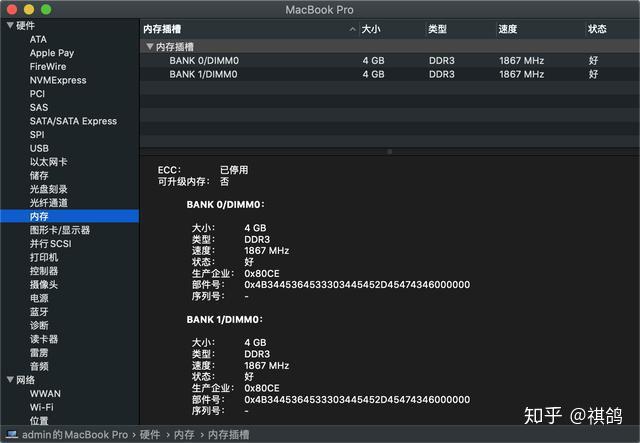Click 内存 in the path bar
Viewport: 640px width, 443px height.
point(184,434)
